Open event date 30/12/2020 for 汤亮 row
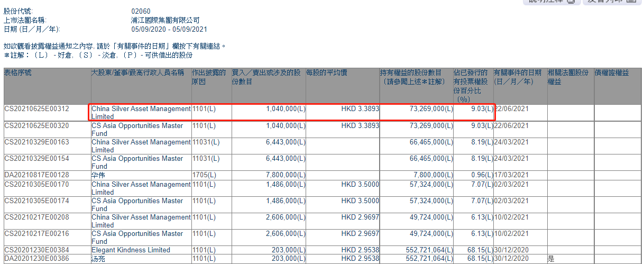The height and width of the screenshot is (264, 644). (512, 259)
